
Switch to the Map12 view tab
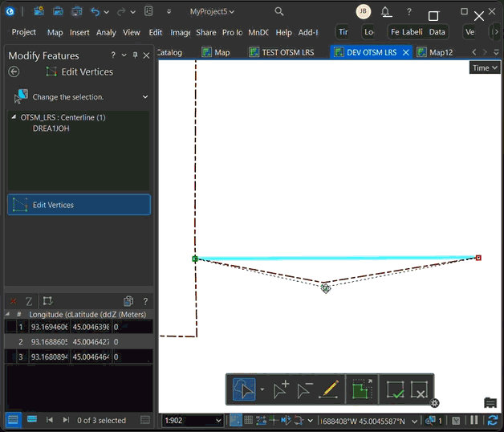tap(434, 52)
